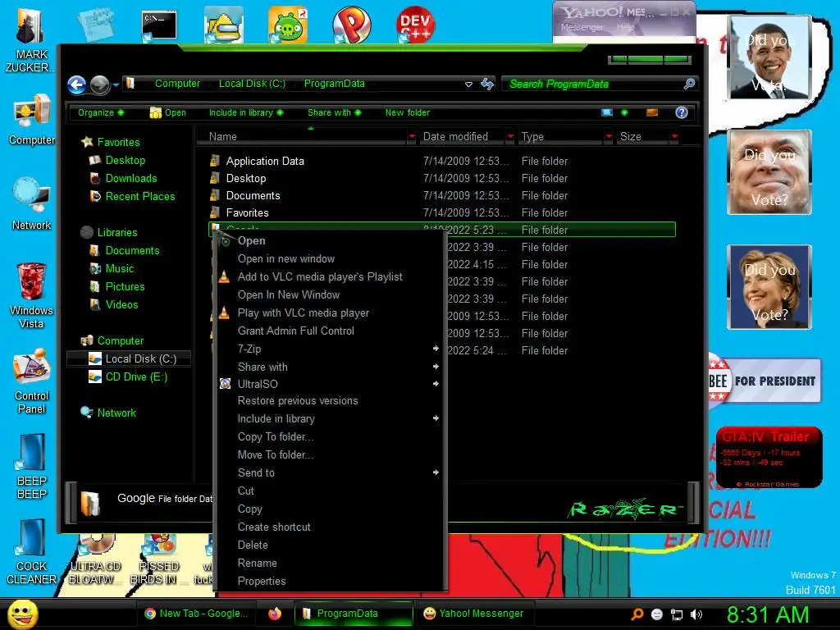The height and width of the screenshot is (630, 840).
Task: Click the smiley Start button
Action: tap(22, 614)
